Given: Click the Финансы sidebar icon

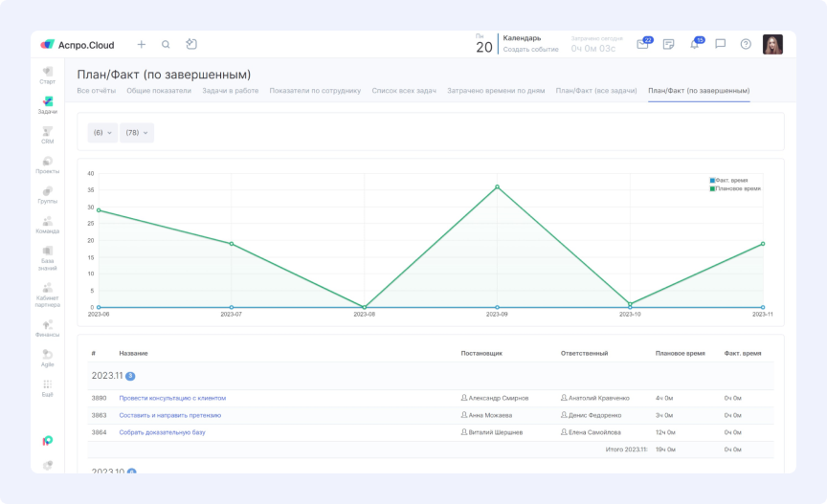Looking at the screenshot, I should 48,328.
